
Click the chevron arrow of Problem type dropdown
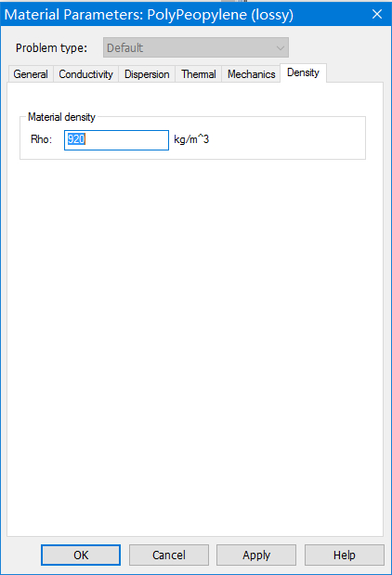tap(281, 47)
